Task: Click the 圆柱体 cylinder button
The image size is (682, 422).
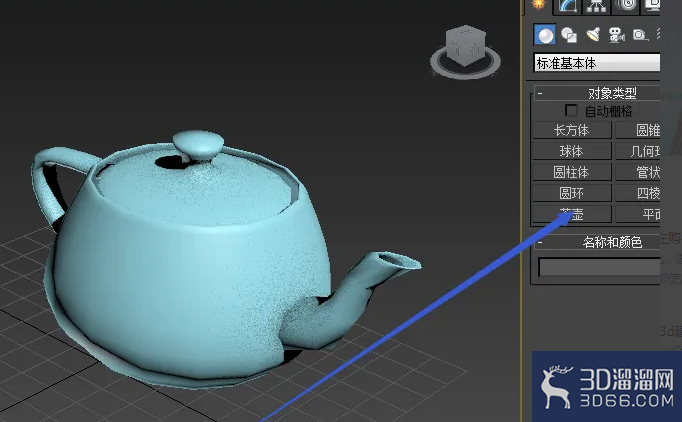Action: [572, 172]
